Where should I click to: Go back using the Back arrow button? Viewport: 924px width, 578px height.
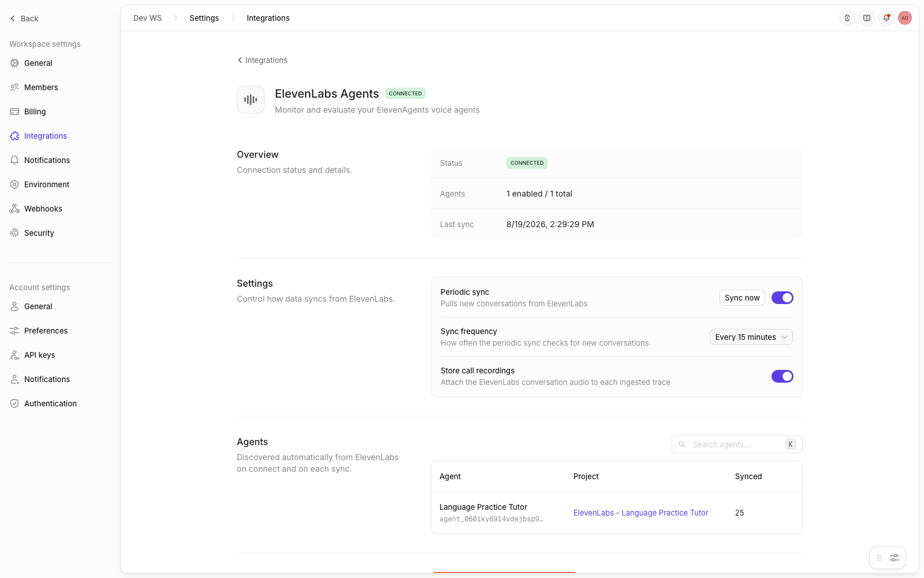click(x=24, y=18)
